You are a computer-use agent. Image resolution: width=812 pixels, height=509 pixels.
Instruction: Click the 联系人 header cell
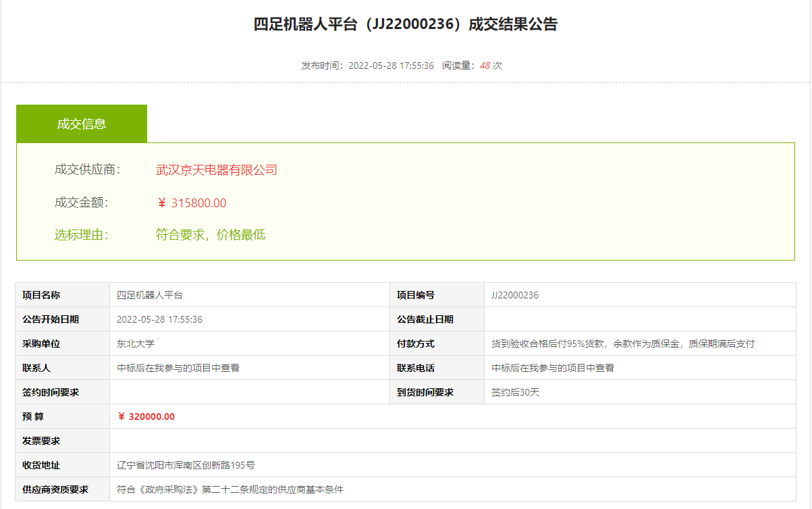pos(63,368)
